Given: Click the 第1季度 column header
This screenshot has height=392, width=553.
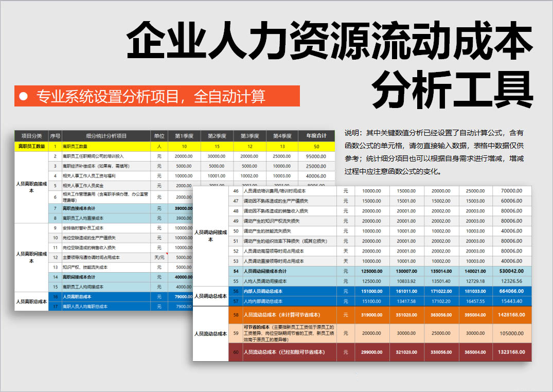Looking at the screenshot, I should coord(184,136).
